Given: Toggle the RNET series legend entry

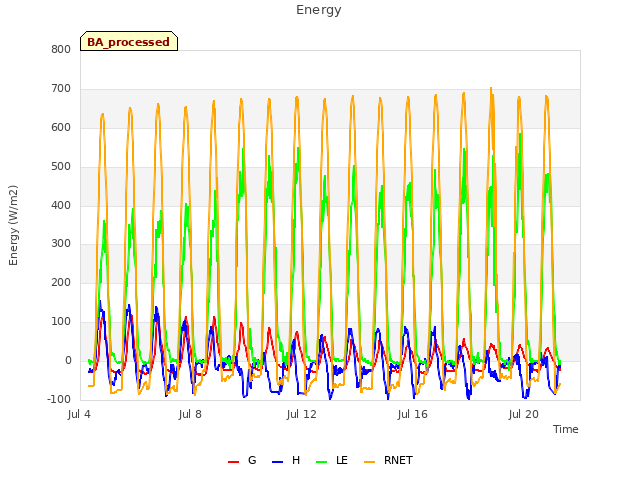Looking at the screenshot, I should pos(388,460).
